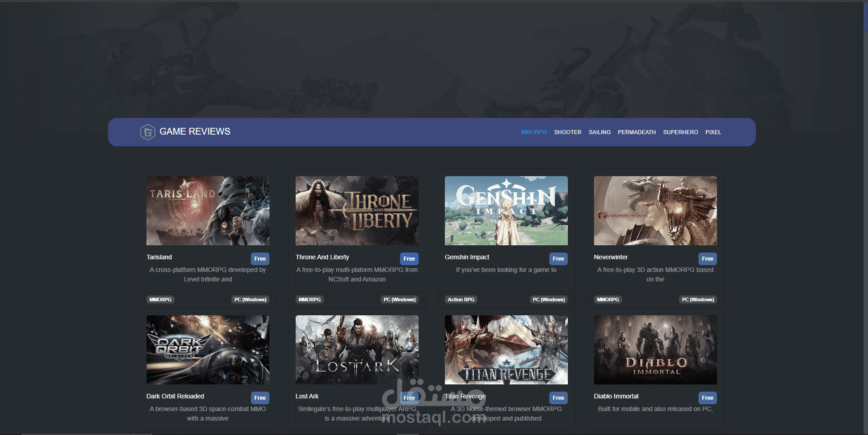Screen dimensions: 868x435
Task: Click the Tarisland title text
Action: (159, 257)
